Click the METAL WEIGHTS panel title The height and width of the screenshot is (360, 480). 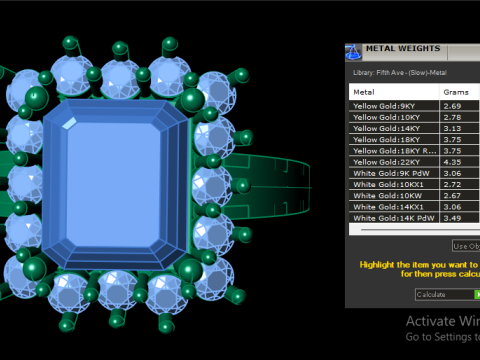point(403,48)
